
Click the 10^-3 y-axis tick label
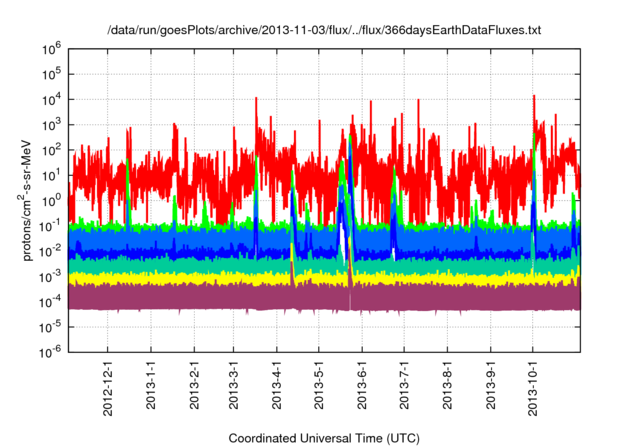click(51, 277)
